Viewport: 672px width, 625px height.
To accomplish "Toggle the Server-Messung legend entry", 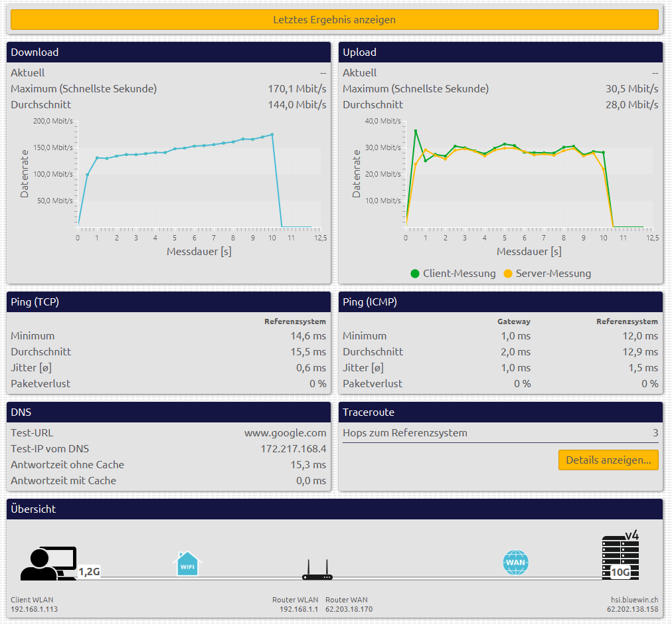I will pyautogui.click(x=552, y=274).
